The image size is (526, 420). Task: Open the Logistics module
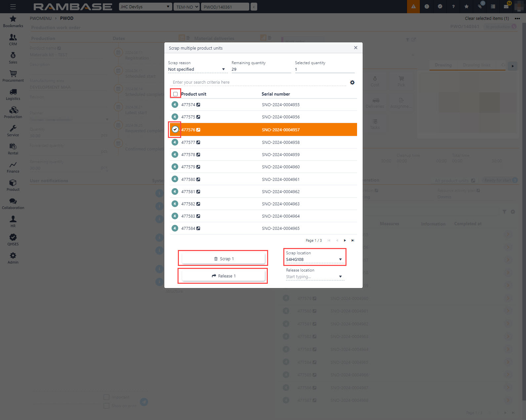pyautogui.click(x=13, y=94)
